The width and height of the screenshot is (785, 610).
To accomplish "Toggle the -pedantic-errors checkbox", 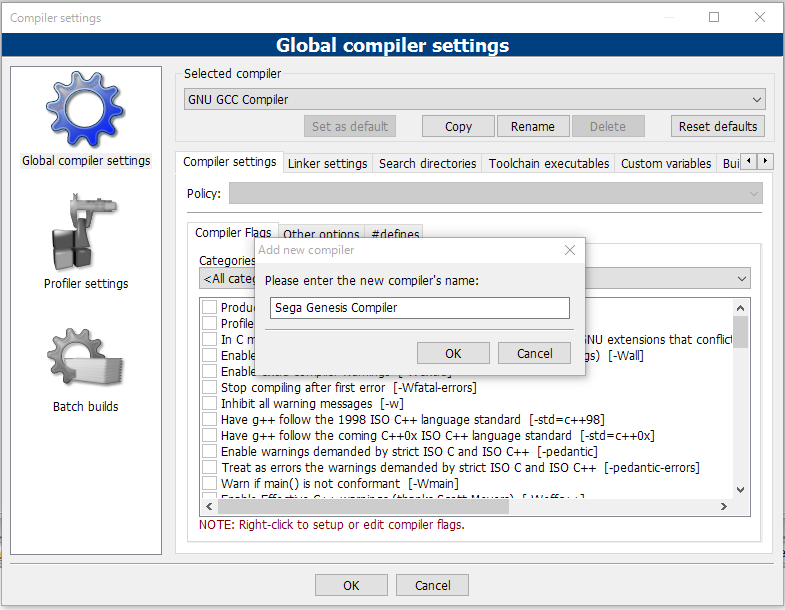I will point(209,468).
